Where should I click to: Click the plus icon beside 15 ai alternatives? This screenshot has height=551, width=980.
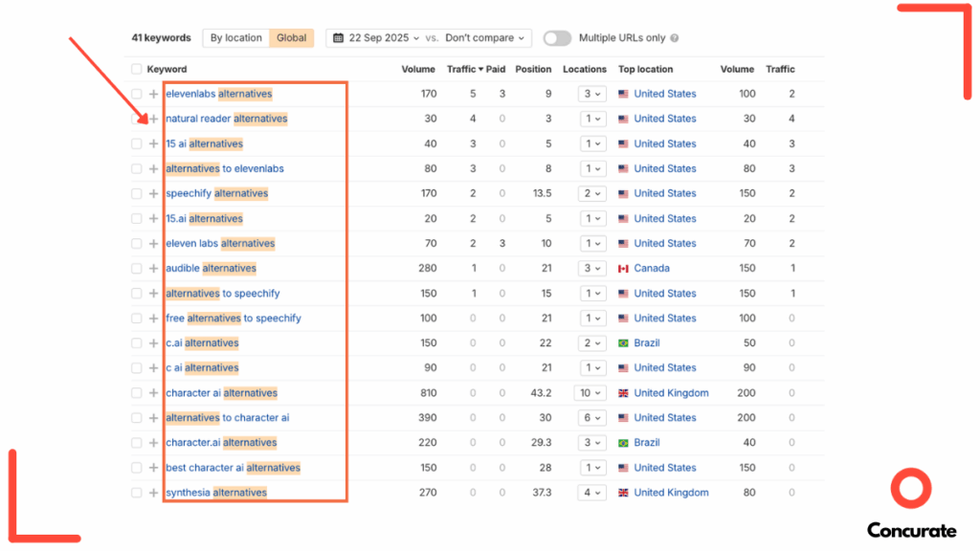153,143
